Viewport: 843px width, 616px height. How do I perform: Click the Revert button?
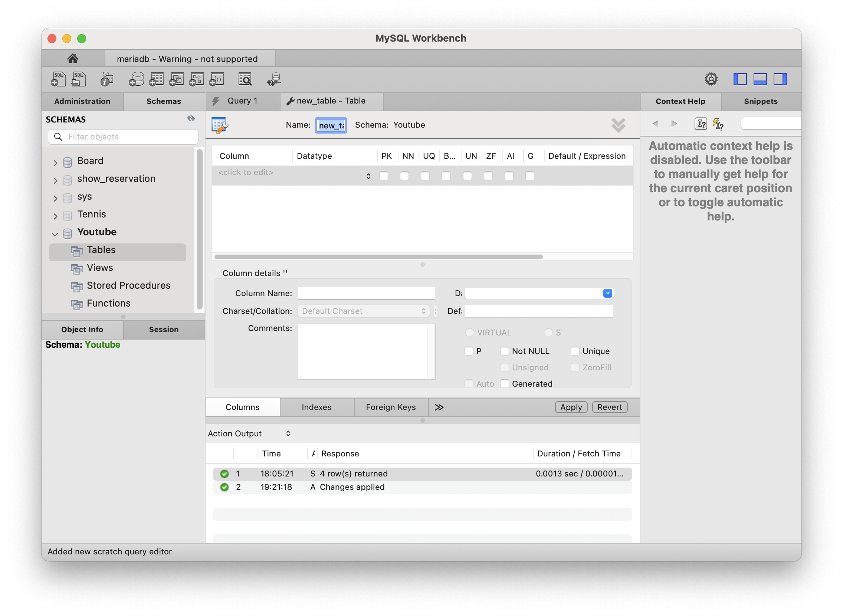[x=610, y=407]
